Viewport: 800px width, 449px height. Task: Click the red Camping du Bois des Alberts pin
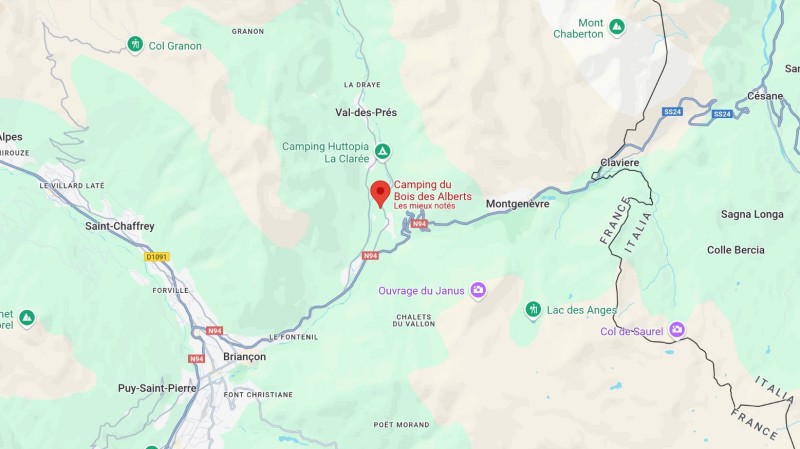(380, 193)
